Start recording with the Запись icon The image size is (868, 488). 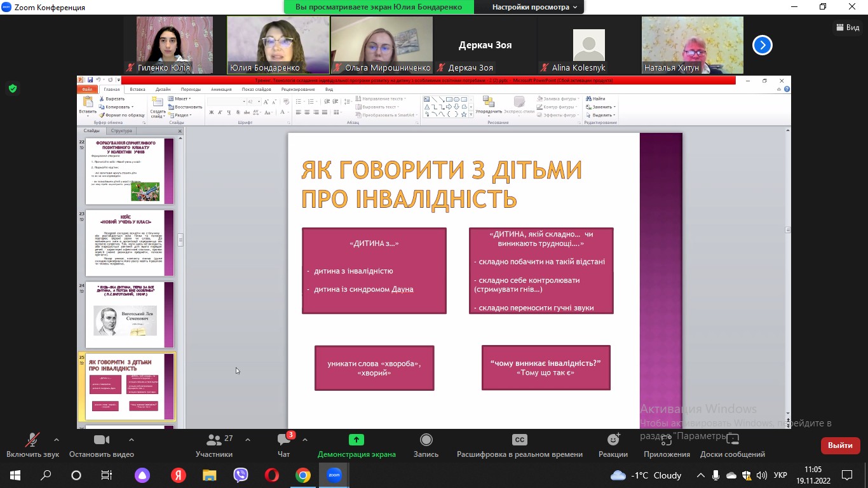coord(426,440)
